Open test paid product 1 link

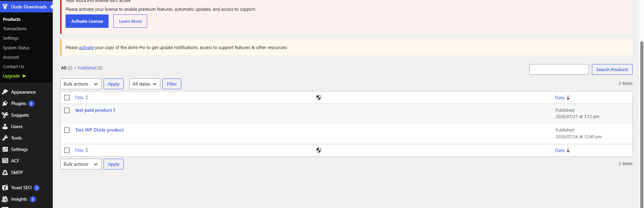point(95,110)
